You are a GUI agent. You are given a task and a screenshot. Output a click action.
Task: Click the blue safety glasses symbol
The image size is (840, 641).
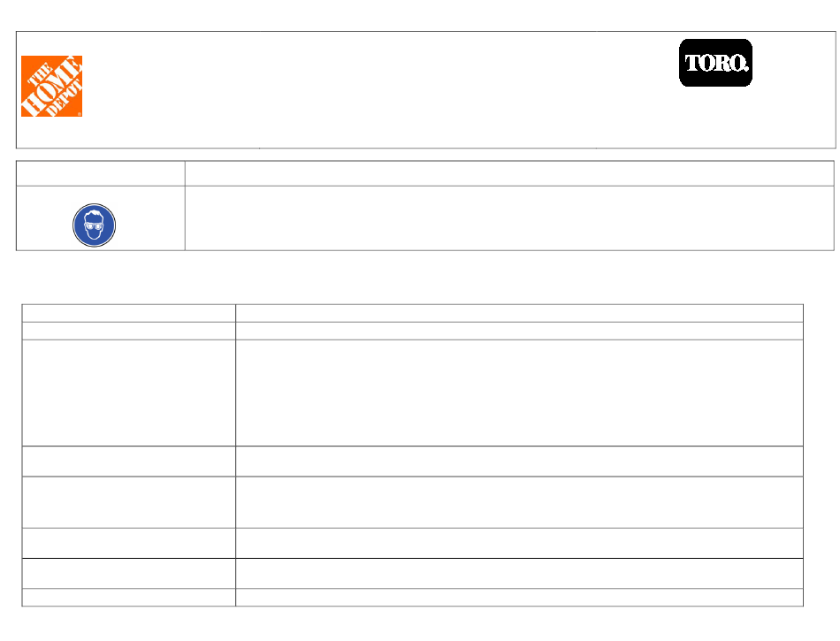[95, 225]
